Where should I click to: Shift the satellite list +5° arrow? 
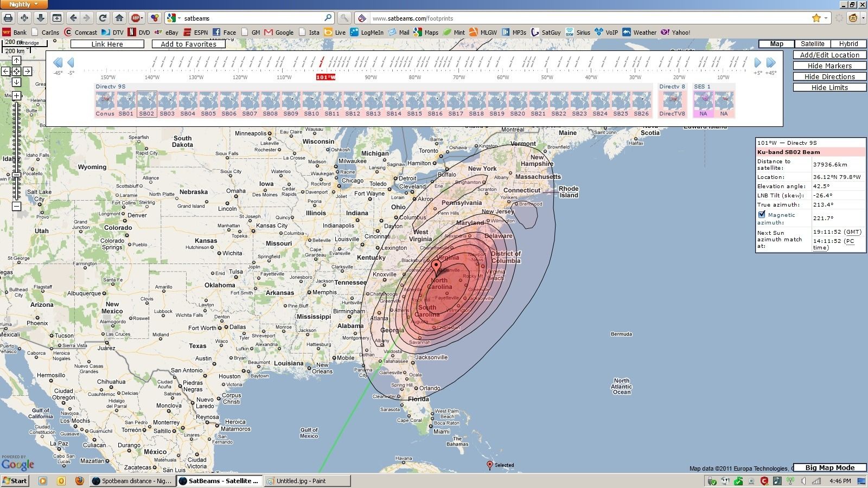tap(758, 62)
